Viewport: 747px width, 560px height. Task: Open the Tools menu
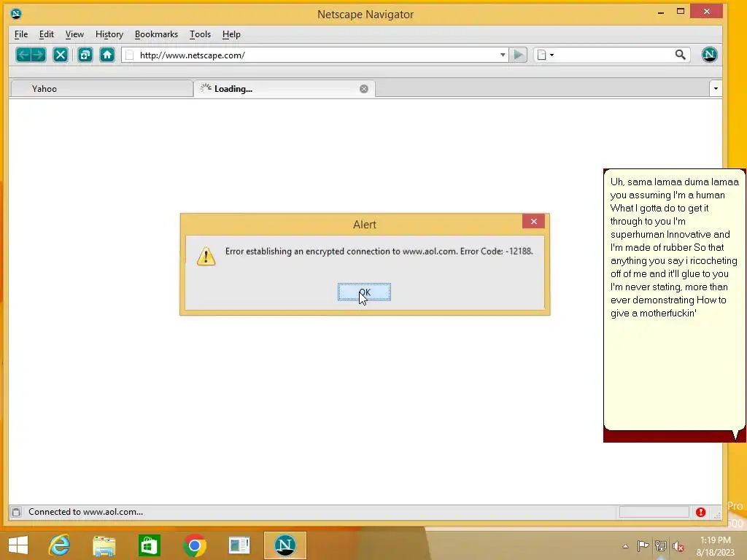tap(200, 34)
